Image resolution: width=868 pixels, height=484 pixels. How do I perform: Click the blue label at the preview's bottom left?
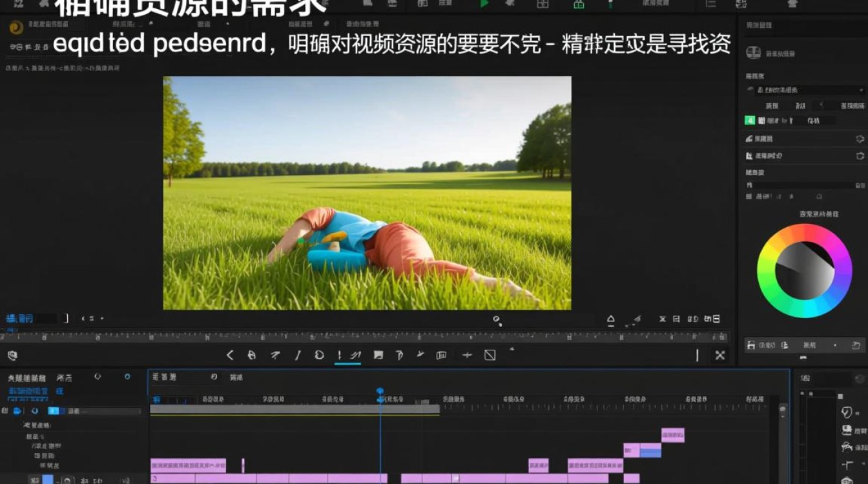[19, 318]
